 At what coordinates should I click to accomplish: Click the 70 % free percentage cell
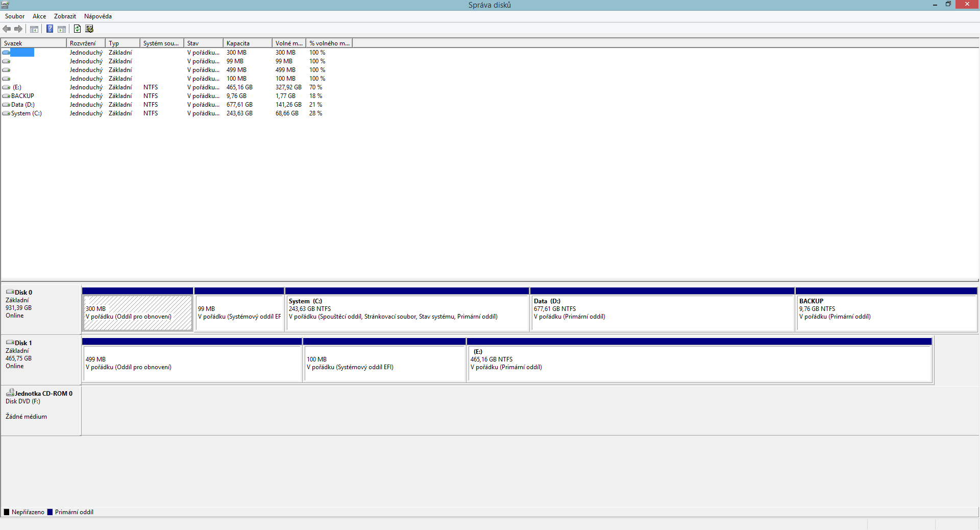click(315, 87)
